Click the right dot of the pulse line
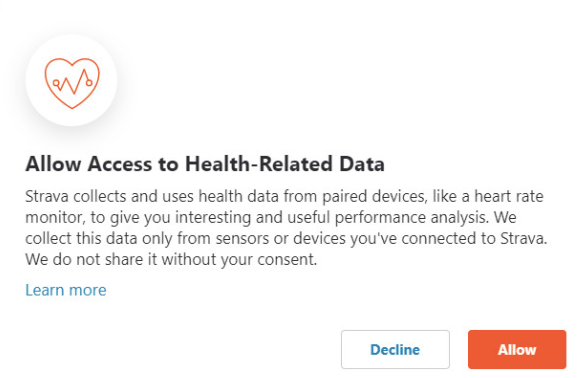The image size is (582, 378). click(x=89, y=83)
